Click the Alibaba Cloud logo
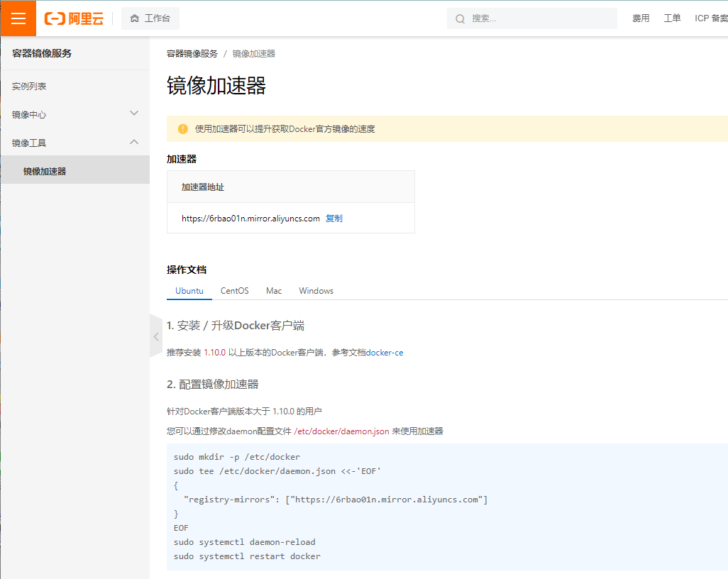 click(x=74, y=18)
